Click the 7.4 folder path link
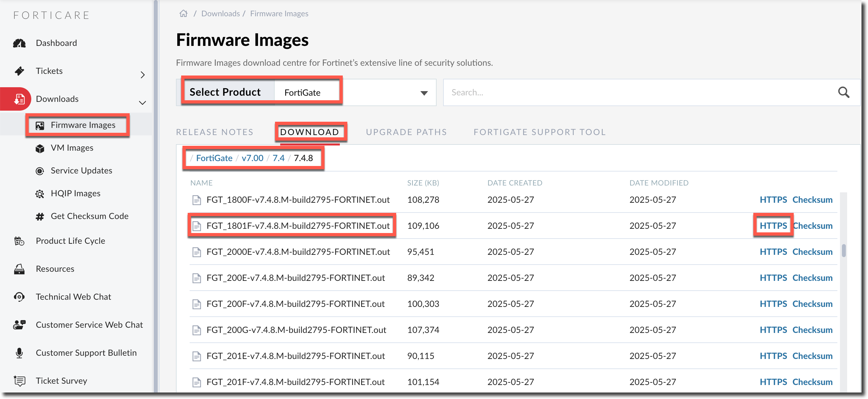Image resolution: width=868 pixels, height=399 pixels. [x=279, y=158]
